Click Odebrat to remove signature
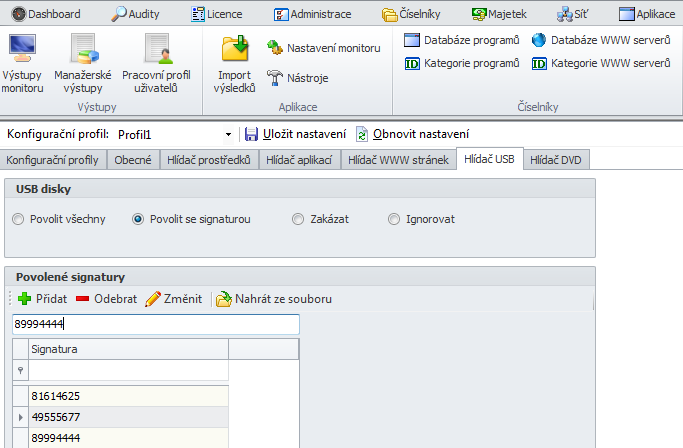The width and height of the screenshot is (683, 448). point(106,299)
